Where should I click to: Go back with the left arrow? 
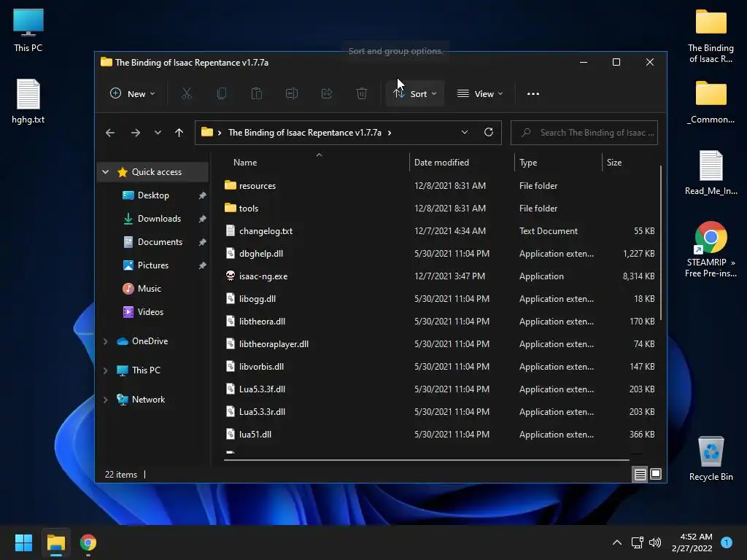pyautogui.click(x=110, y=133)
